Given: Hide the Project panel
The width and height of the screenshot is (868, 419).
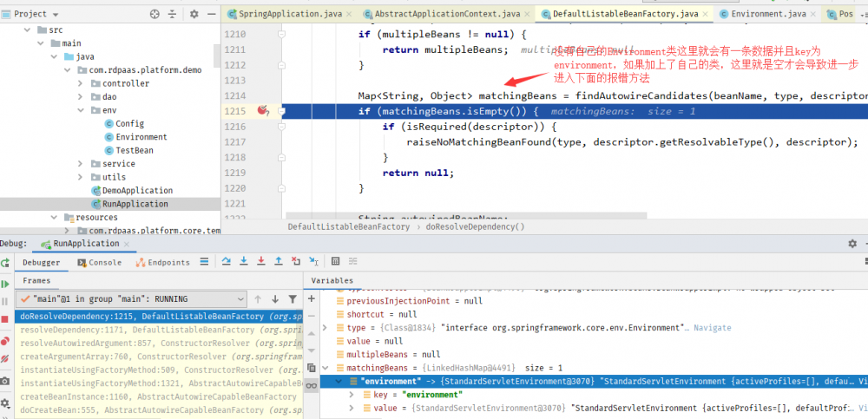Looking at the screenshot, I should point(211,14).
